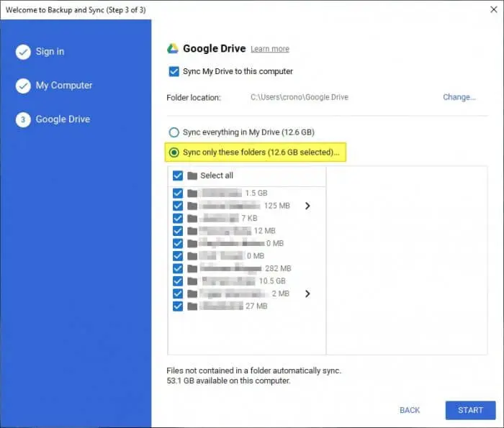Click the Google Drive logo icon
The image size is (504, 428).
173,48
